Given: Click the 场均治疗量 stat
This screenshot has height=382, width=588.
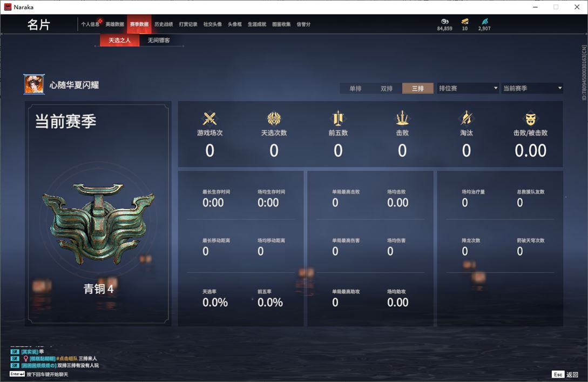Looking at the screenshot, I should click(473, 198).
